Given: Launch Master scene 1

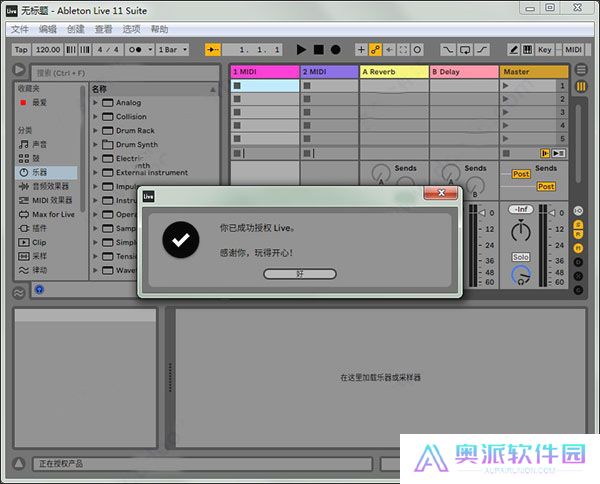Looking at the screenshot, I should pos(506,86).
